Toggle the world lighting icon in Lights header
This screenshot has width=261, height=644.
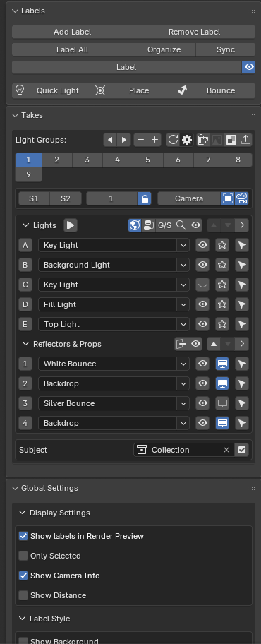tap(135, 225)
